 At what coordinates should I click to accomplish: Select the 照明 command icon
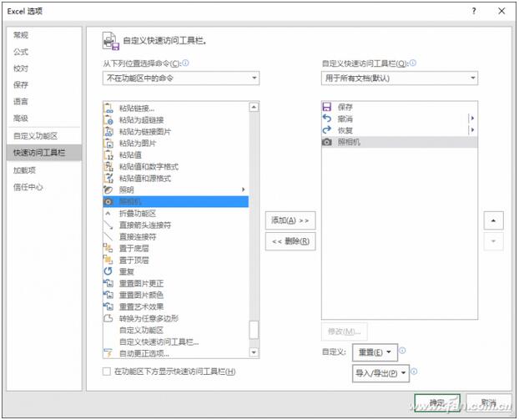pos(108,190)
